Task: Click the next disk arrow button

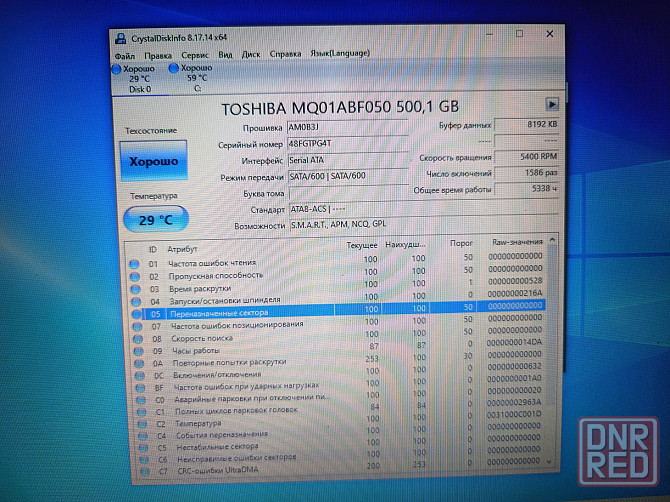Action: click(552, 104)
